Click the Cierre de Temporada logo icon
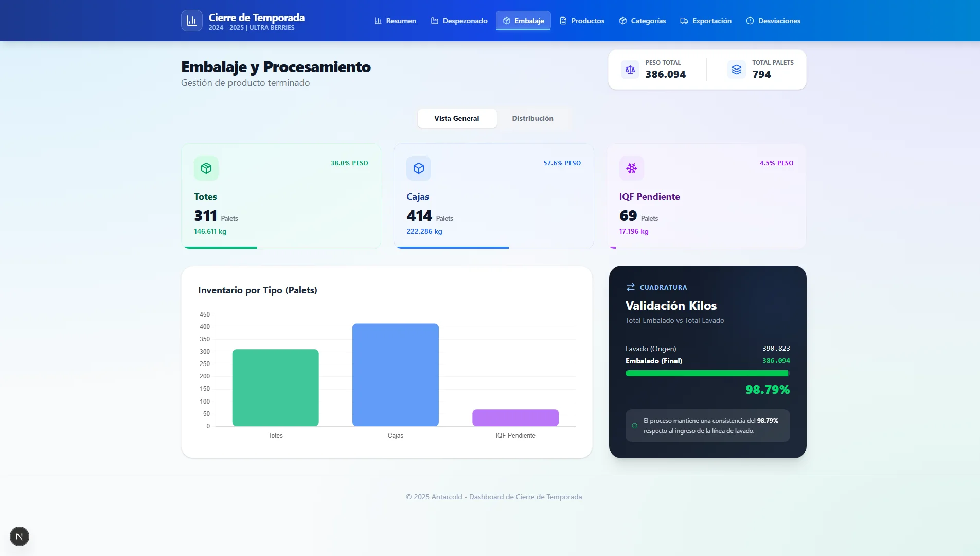 point(191,21)
